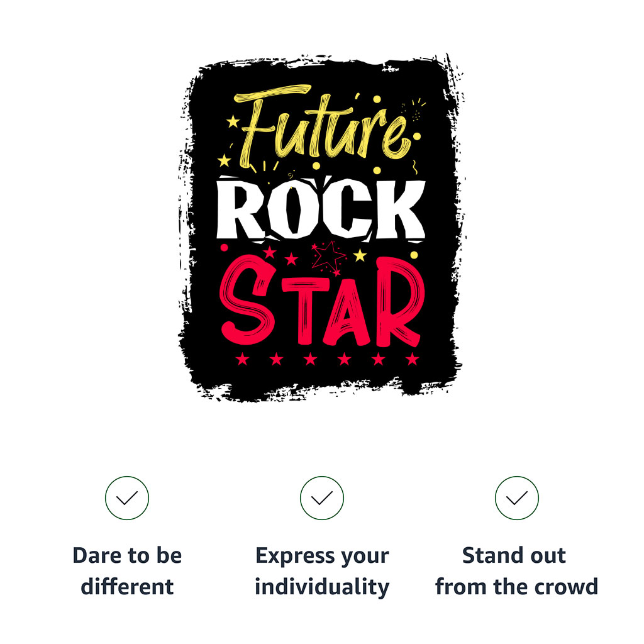This screenshot has width=644, height=644.
Task: Select the checkmark icon above "Stand out from the crowd"
Action: pyautogui.click(x=517, y=498)
